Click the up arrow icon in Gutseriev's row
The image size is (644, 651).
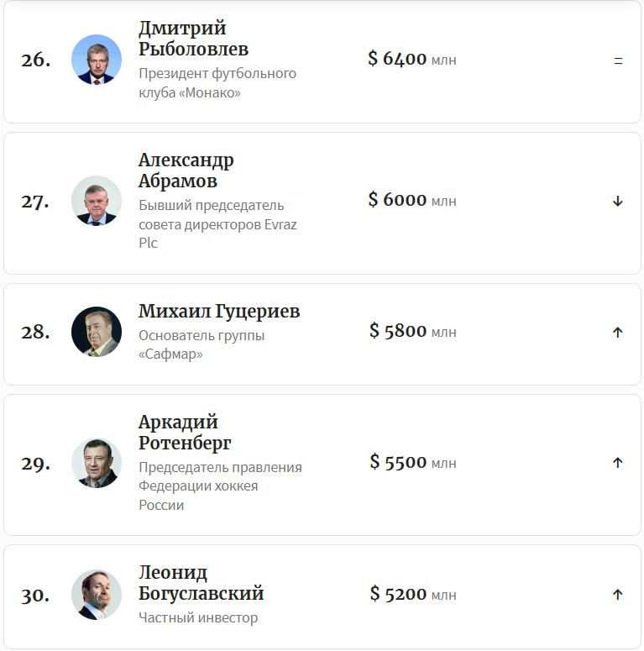(618, 332)
